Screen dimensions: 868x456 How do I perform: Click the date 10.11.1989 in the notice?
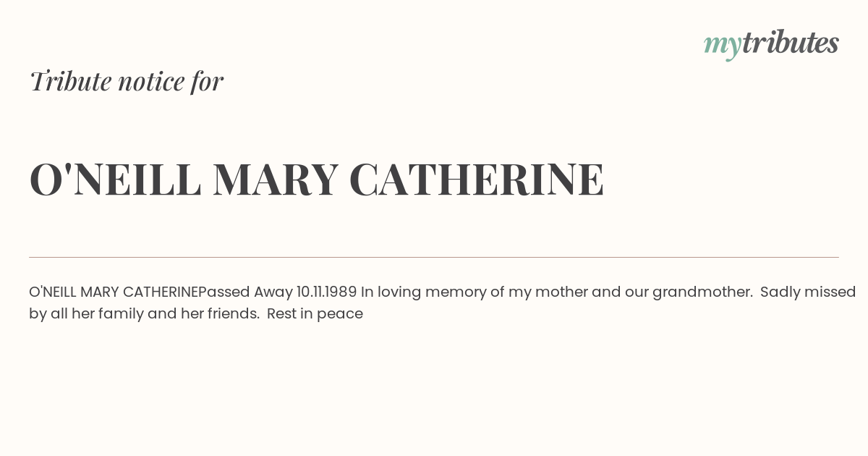coord(327,292)
